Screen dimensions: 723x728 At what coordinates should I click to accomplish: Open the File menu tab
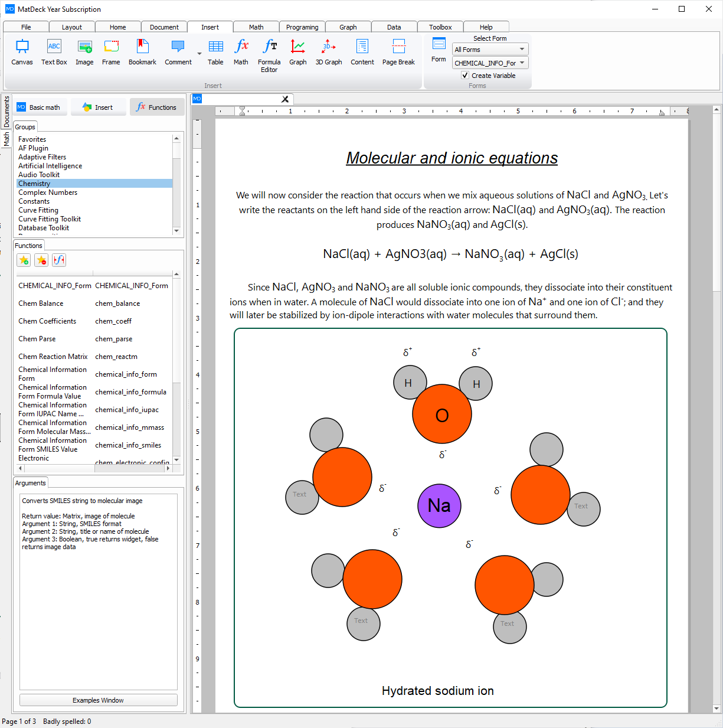tap(26, 27)
